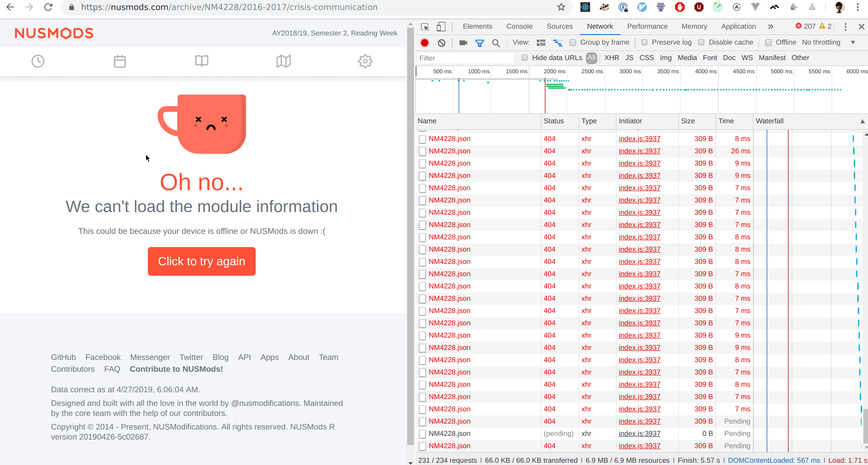The height and width of the screenshot is (465, 868).
Task: Bookmark this page with the star icon
Action: pos(561,7)
